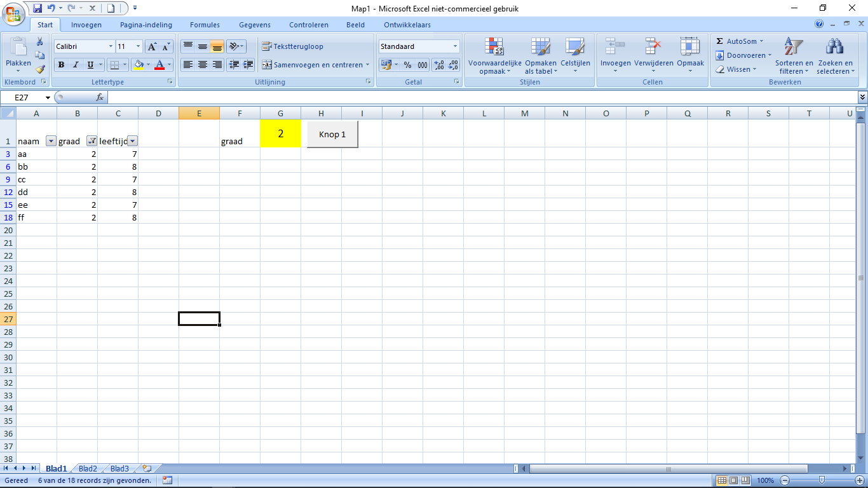868x488 pixels.
Task: Open the graad column filter dropdown
Action: tap(92, 141)
